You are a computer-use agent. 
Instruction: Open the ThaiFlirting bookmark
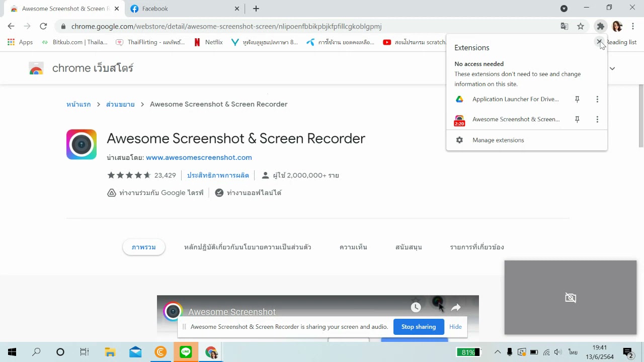pyautogui.click(x=150, y=42)
